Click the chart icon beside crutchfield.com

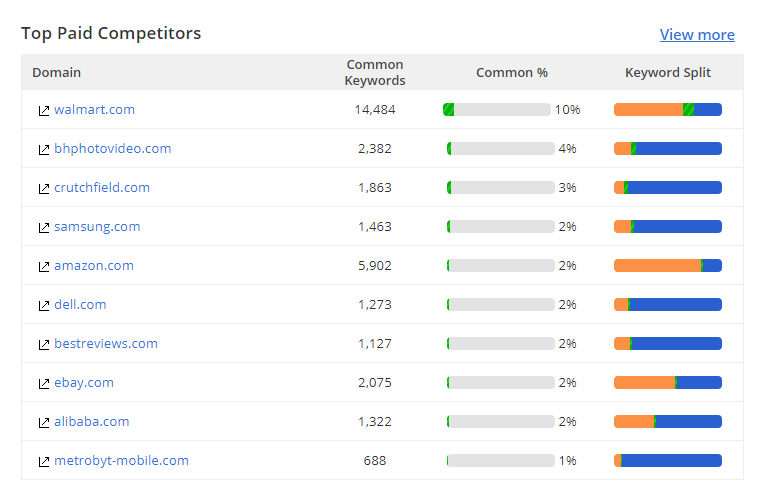coord(44,188)
